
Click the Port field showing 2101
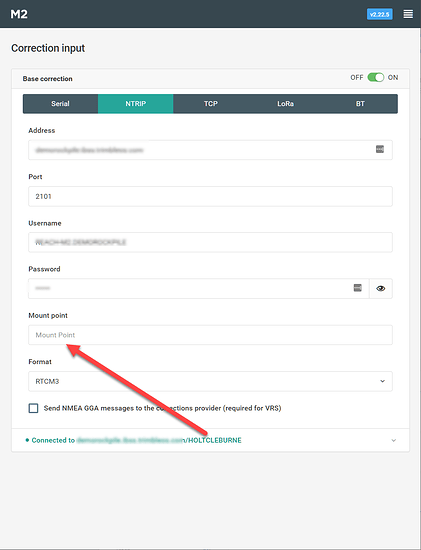tap(210, 196)
